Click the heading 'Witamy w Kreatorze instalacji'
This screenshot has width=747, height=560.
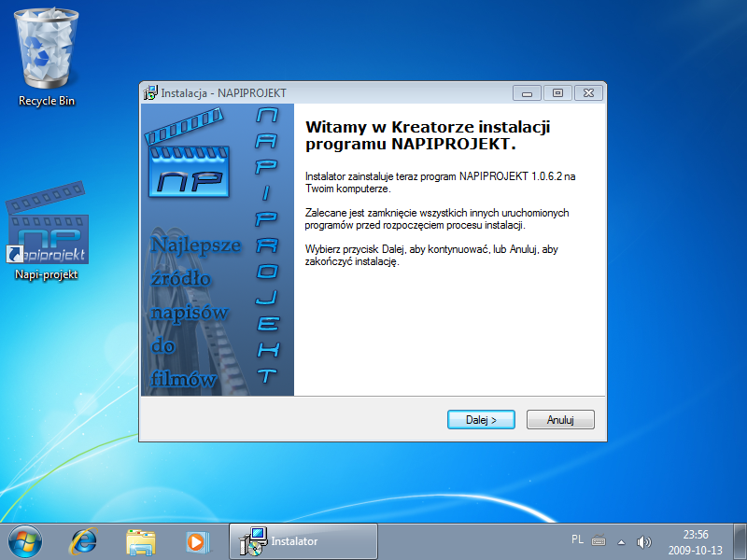click(428, 127)
